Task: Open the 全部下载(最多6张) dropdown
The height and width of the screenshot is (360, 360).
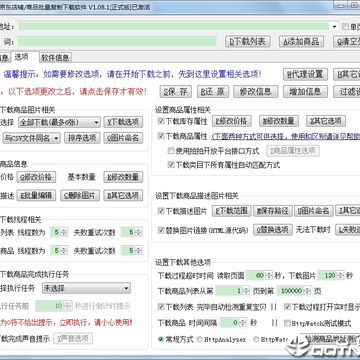Action: pos(59,122)
